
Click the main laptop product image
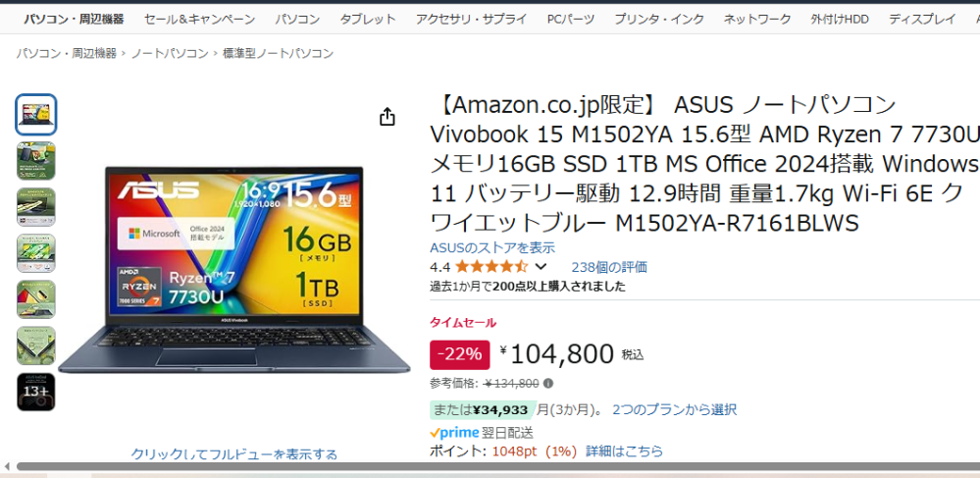(x=234, y=270)
